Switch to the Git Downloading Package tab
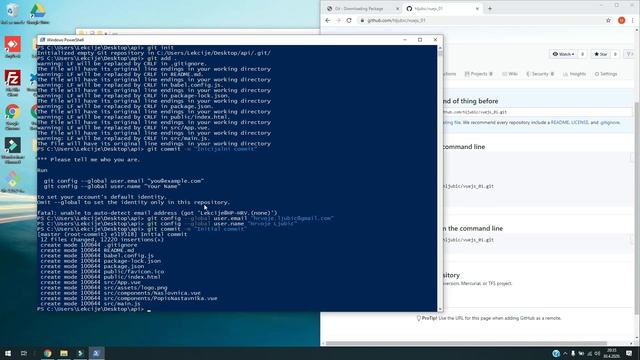Image resolution: width=640 pixels, height=360 pixels. point(363,9)
